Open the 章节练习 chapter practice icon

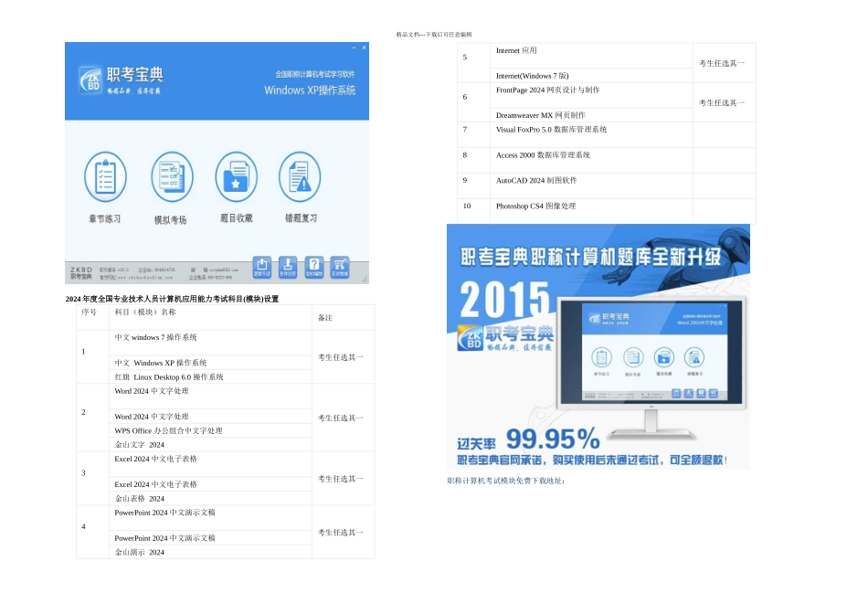pyautogui.click(x=105, y=177)
